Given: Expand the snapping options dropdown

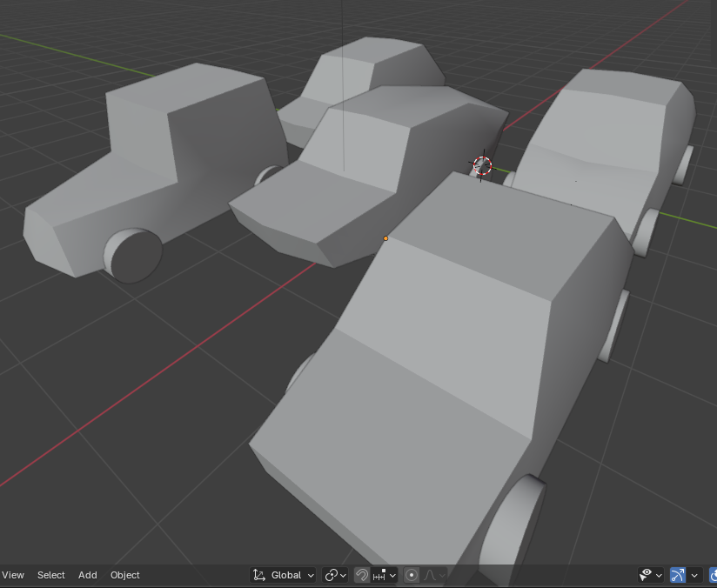Looking at the screenshot, I should (x=385, y=575).
